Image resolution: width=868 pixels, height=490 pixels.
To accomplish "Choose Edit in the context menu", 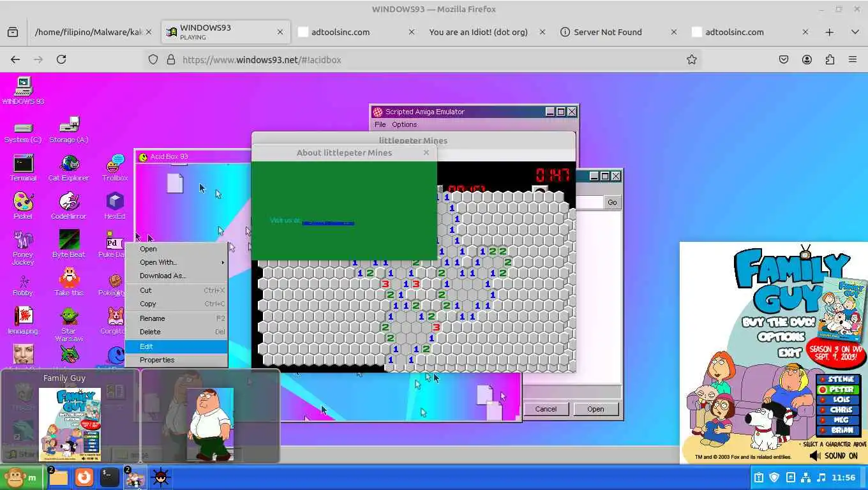I will tap(176, 346).
